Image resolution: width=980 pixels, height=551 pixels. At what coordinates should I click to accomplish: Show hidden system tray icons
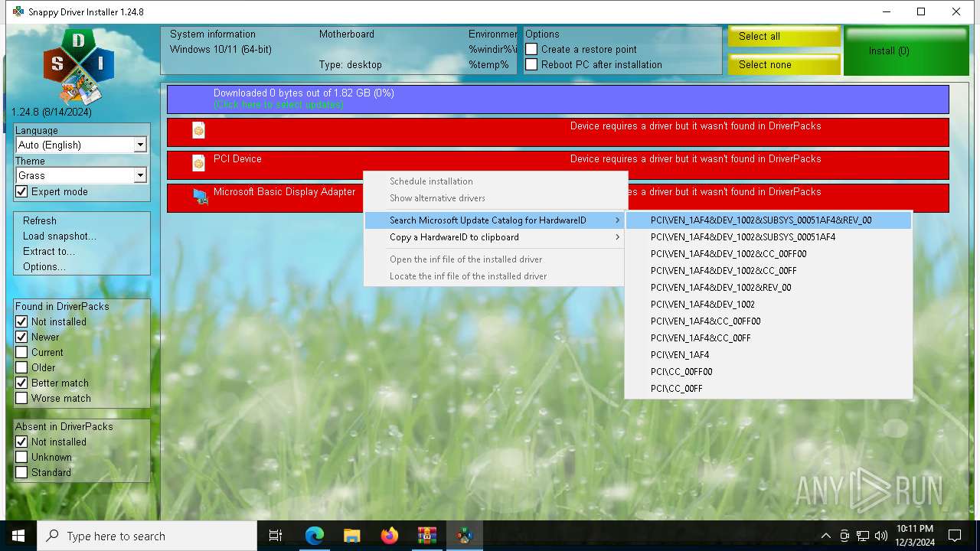825,536
